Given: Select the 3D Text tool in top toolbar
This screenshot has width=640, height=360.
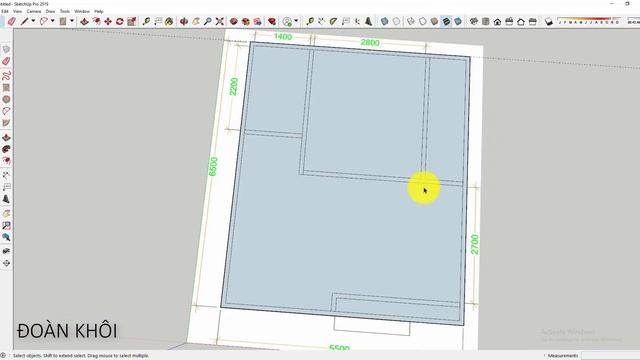Looking at the screenshot, I should (x=369, y=21).
